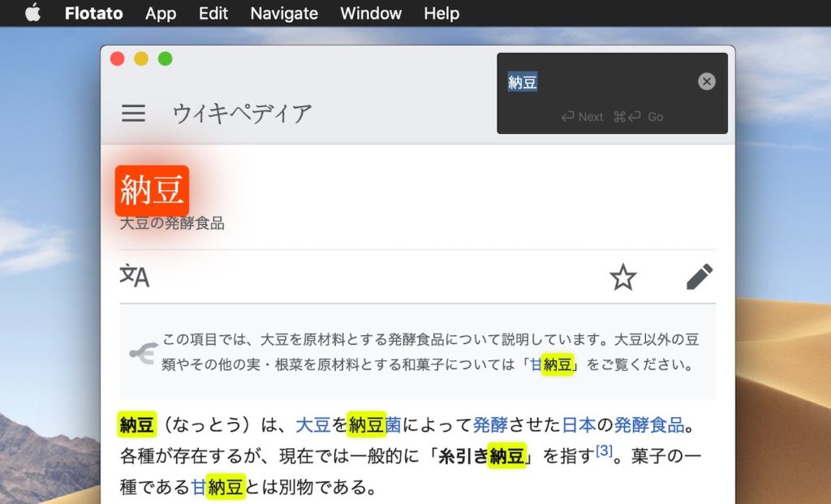Click the 納豆 search input field
This screenshot has width=831, height=504.
(x=568, y=81)
